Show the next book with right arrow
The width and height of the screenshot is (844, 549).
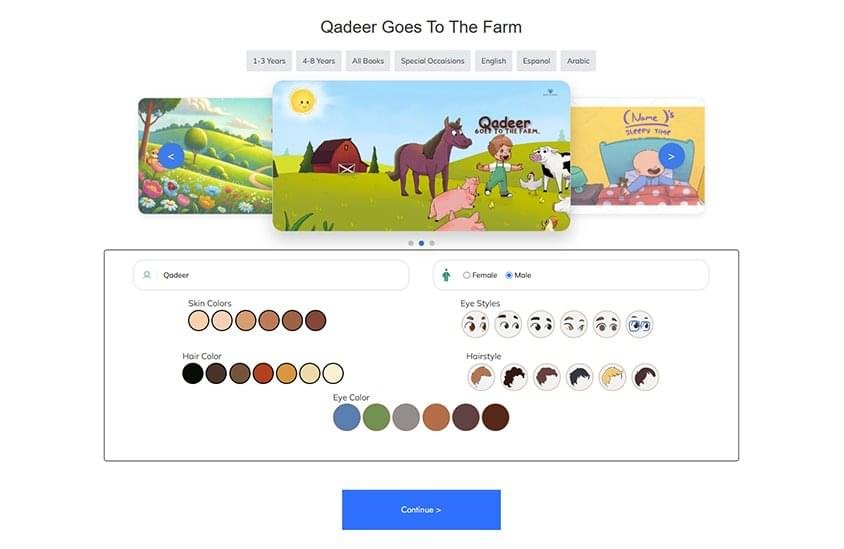pyautogui.click(x=671, y=157)
